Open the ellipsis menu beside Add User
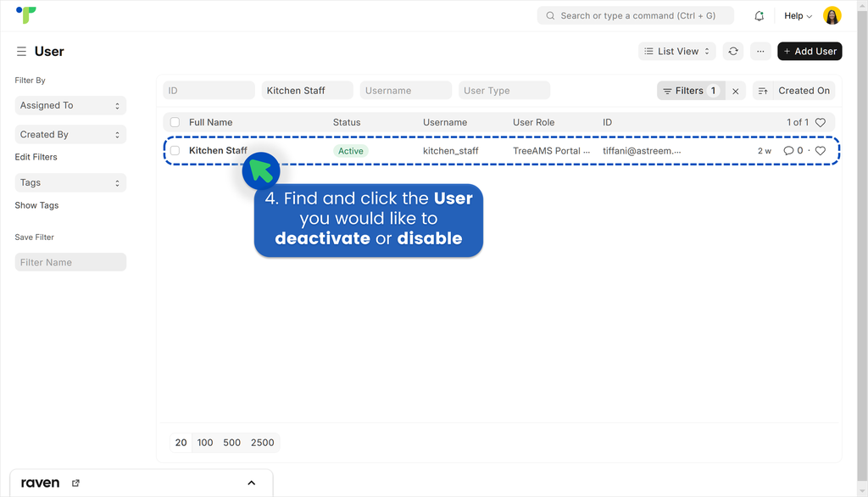 click(760, 51)
